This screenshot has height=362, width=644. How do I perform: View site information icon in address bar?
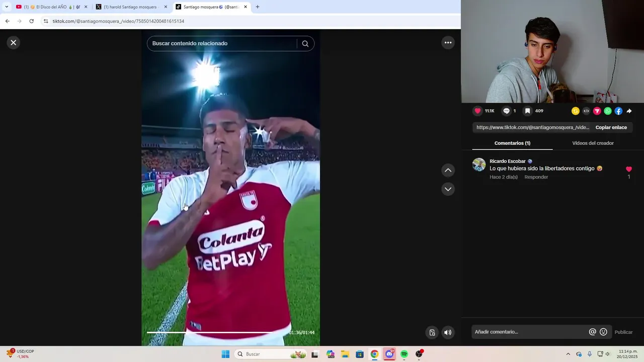(46, 21)
